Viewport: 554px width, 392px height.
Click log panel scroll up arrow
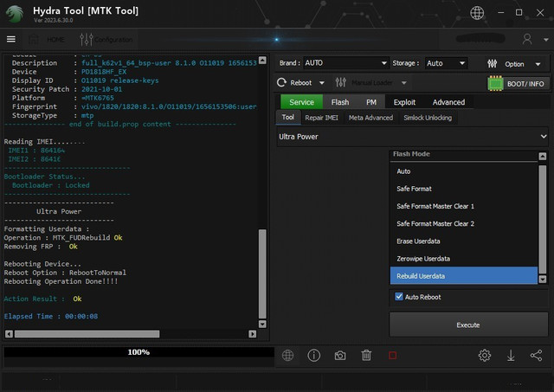pos(262,60)
